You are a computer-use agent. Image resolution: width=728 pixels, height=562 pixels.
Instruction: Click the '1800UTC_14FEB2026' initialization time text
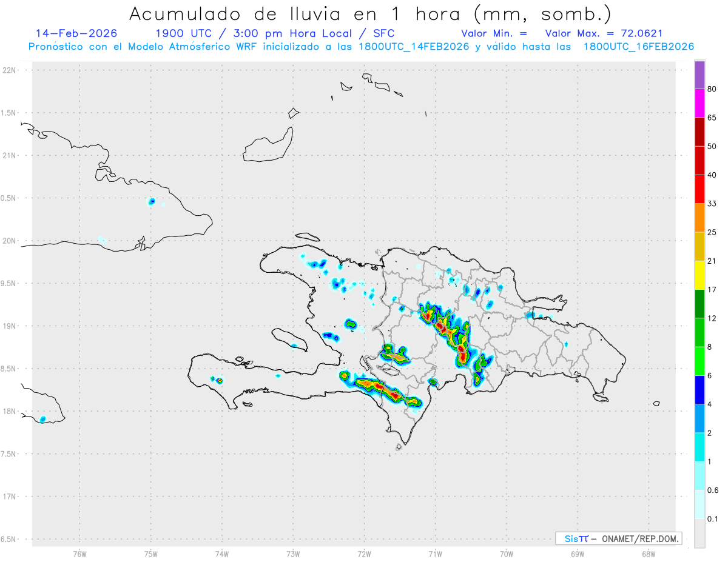414,47
